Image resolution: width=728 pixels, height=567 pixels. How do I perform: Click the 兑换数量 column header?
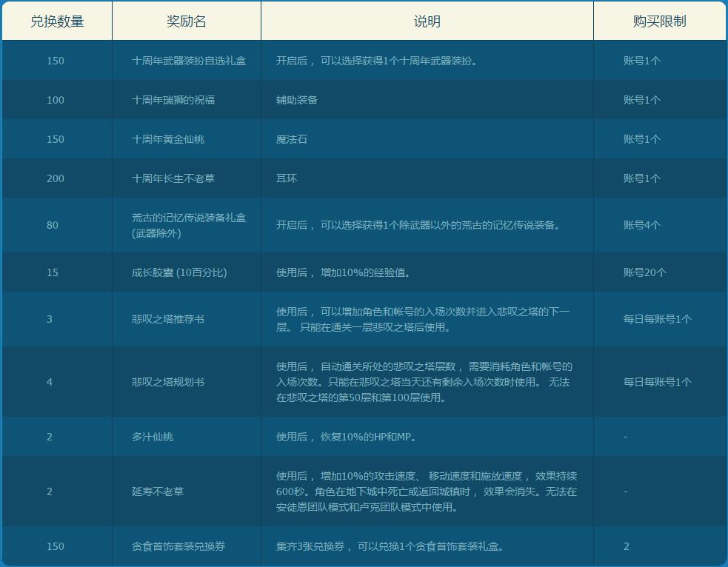56,21
